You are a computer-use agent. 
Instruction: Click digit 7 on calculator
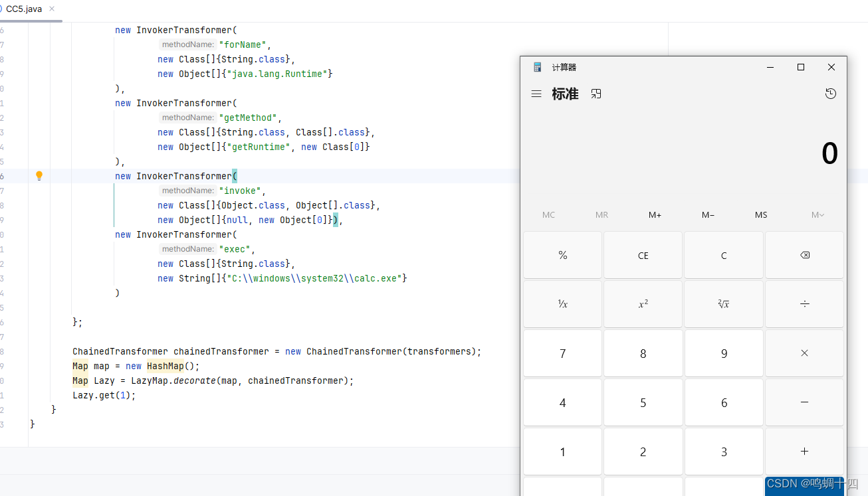[563, 353]
